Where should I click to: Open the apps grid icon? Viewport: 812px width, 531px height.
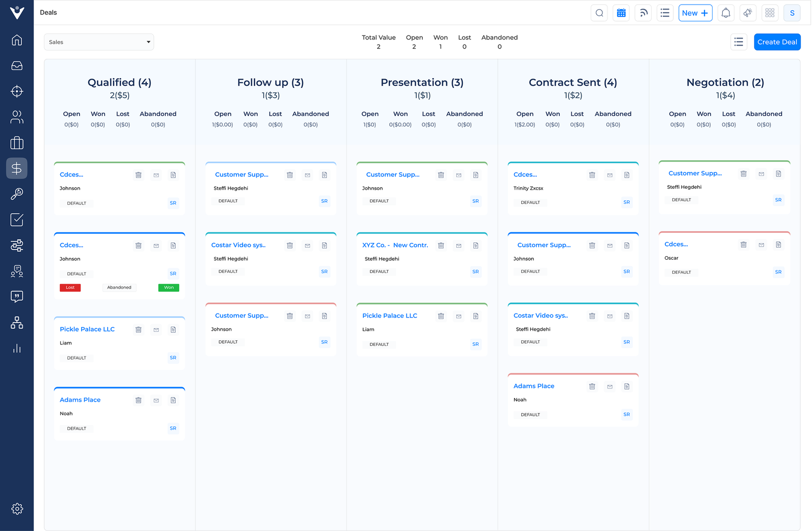click(770, 13)
